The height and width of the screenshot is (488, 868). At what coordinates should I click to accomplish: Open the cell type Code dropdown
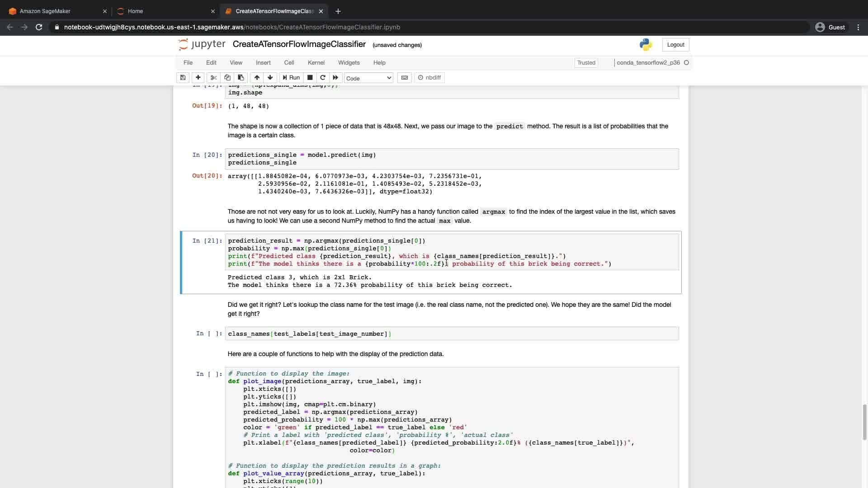click(x=368, y=78)
